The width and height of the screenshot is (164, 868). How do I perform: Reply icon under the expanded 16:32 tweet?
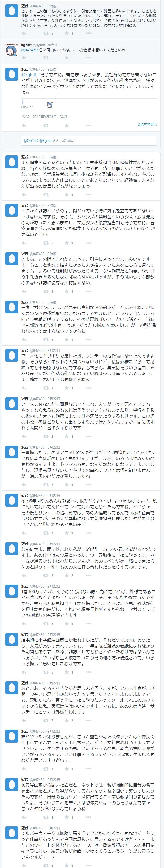24,126
